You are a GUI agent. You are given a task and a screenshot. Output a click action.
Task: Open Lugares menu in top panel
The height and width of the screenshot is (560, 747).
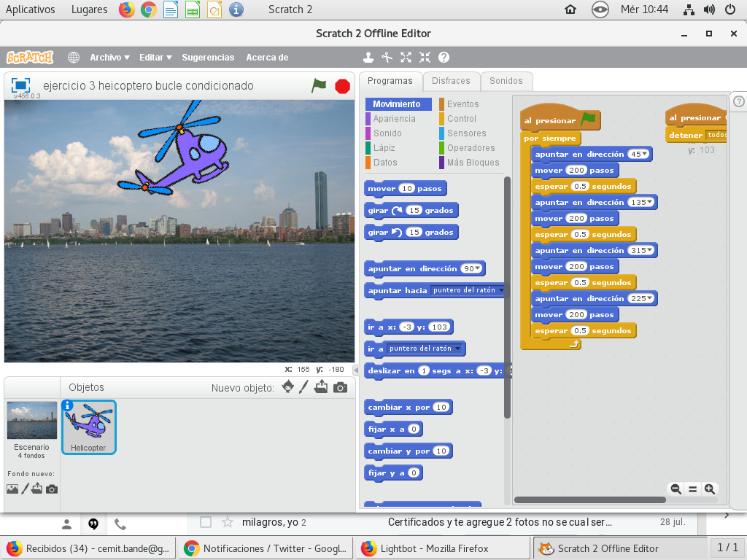[89, 9]
